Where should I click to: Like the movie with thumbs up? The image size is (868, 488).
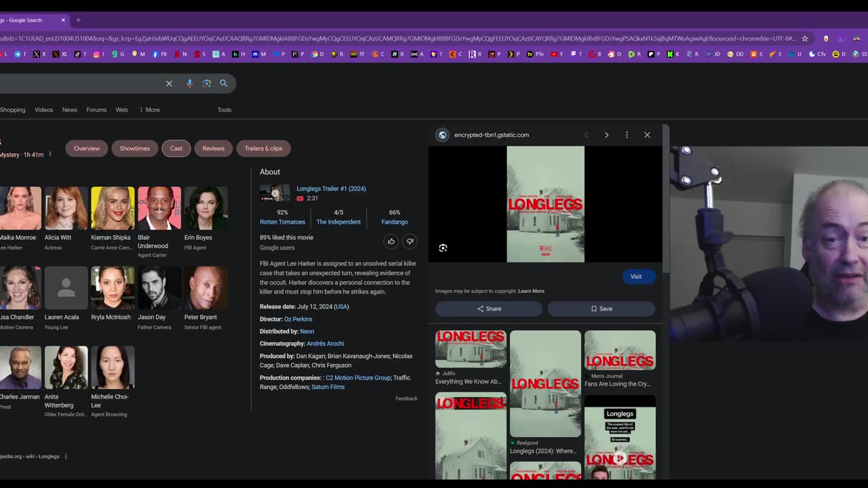click(x=391, y=241)
